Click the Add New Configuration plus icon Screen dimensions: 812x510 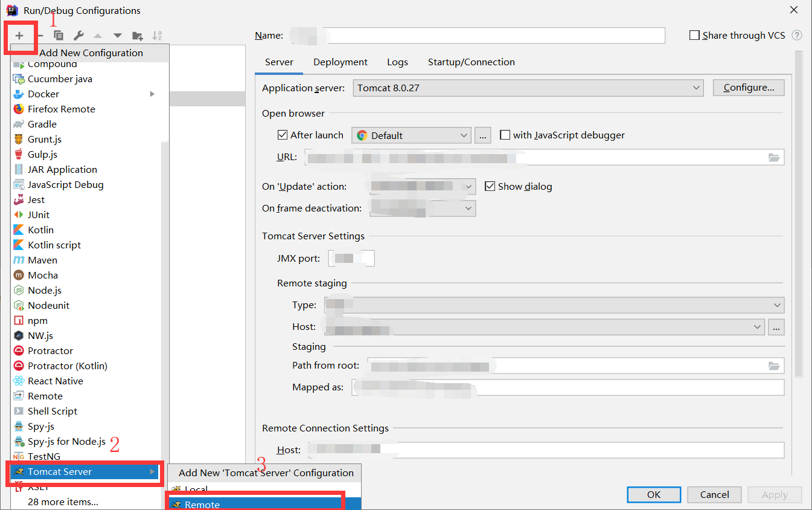coord(19,36)
